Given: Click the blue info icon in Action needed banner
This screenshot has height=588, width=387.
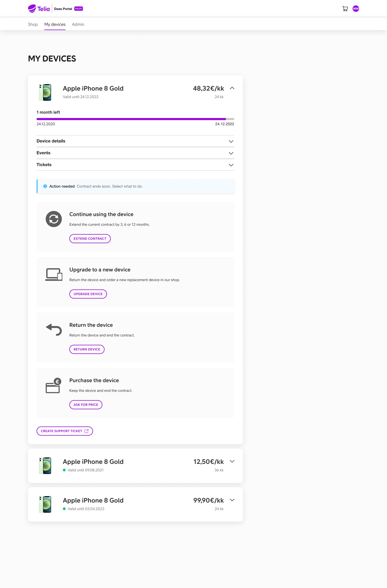Looking at the screenshot, I should [45, 186].
